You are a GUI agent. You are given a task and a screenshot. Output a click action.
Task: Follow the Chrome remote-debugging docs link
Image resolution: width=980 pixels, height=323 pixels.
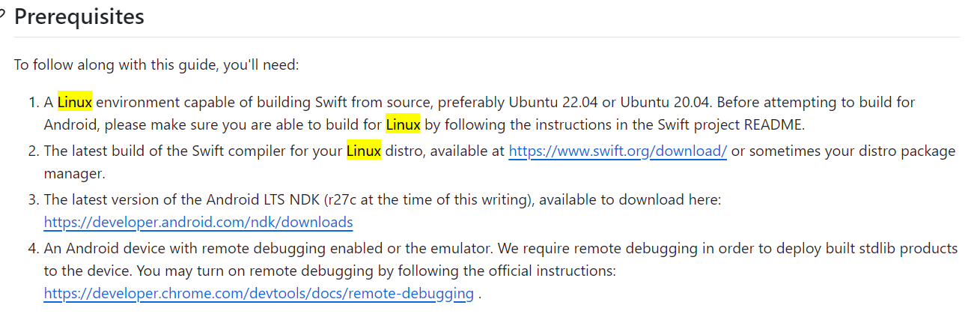tap(259, 293)
